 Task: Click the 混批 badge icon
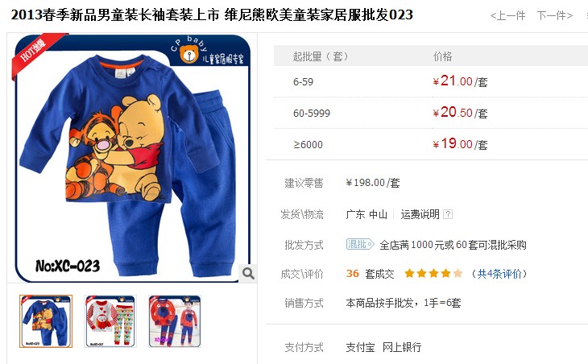click(x=360, y=245)
